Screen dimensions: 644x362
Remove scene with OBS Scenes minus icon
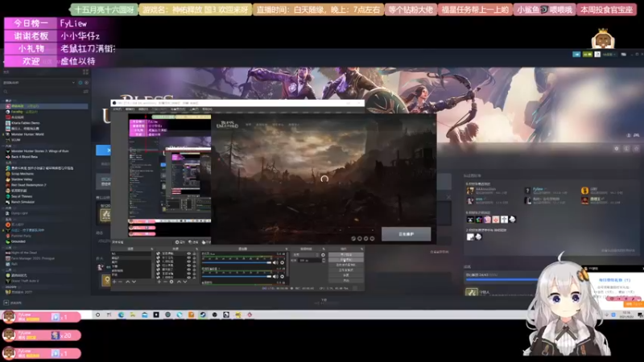coord(120,282)
